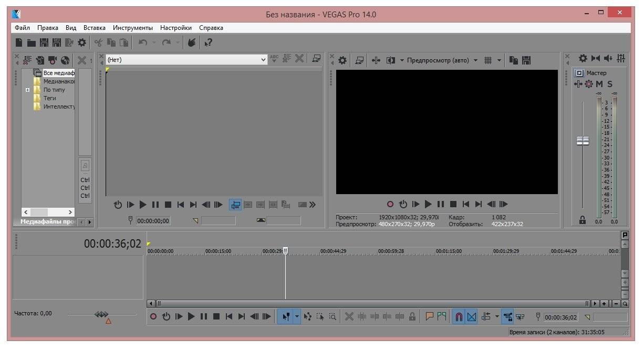The width and height of the screenshot is (644, 351).
Task: Click Save Snapshot to File icon
Action: pos(526,60)
